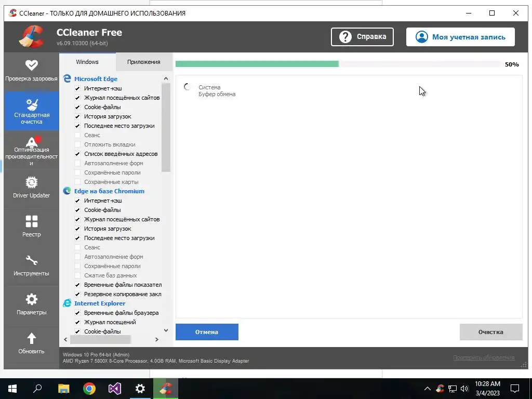The image size is (532, 399).
Task: Click the vertical scrollbar thumb in list
Action: point(166,128)
